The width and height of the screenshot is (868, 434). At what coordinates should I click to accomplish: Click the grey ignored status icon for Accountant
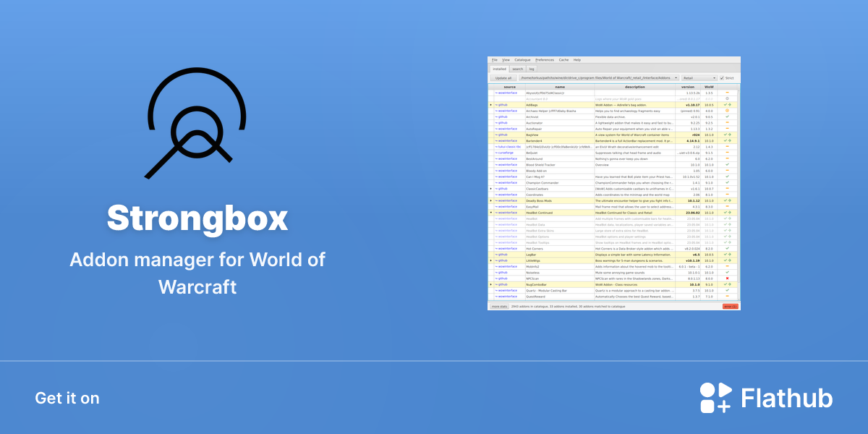point(727,98)
